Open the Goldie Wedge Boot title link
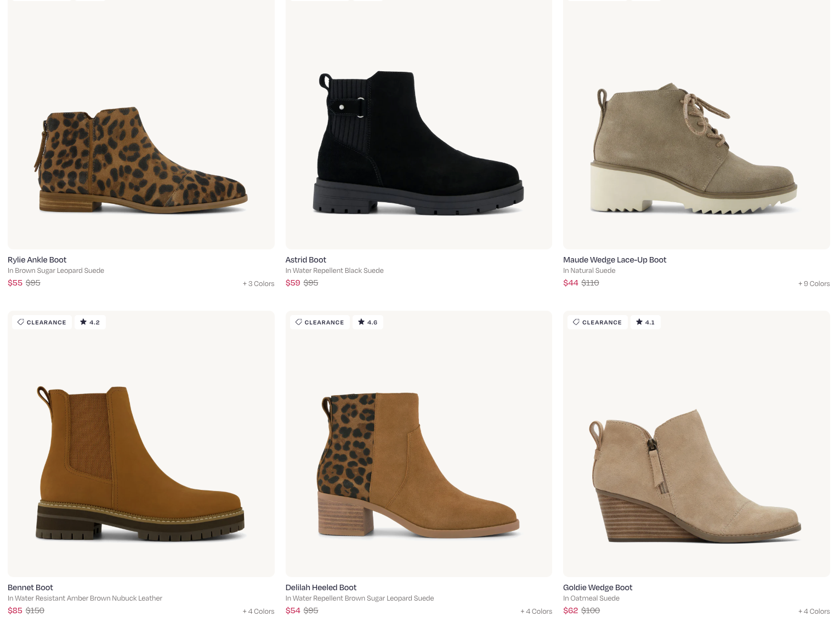 tap(597, 587)
